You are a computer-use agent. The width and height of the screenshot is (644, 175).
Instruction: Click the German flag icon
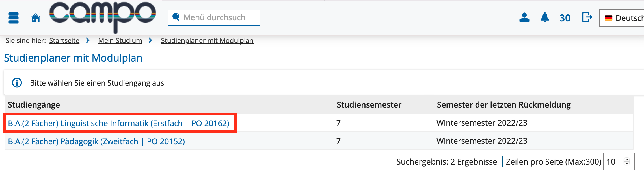tap(608, 18)
